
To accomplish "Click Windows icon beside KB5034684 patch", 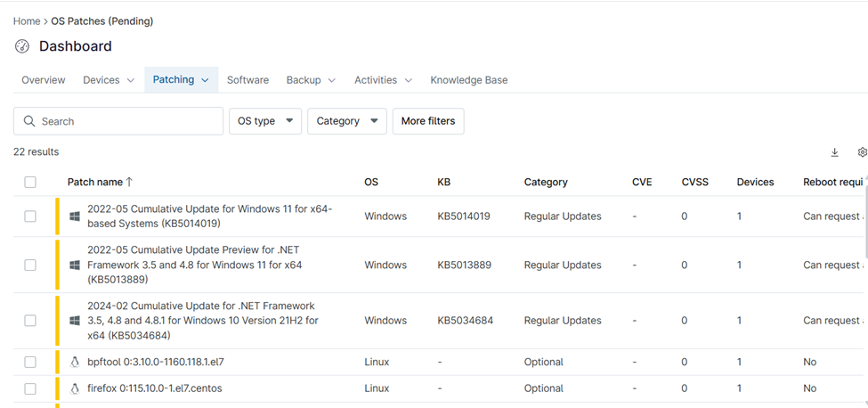I will [75, 321].
